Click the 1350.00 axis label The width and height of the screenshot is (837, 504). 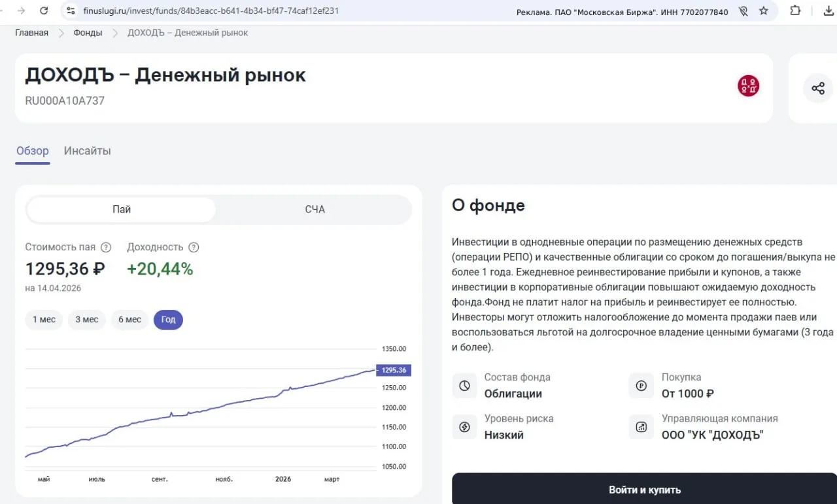[x=394, y=348]
